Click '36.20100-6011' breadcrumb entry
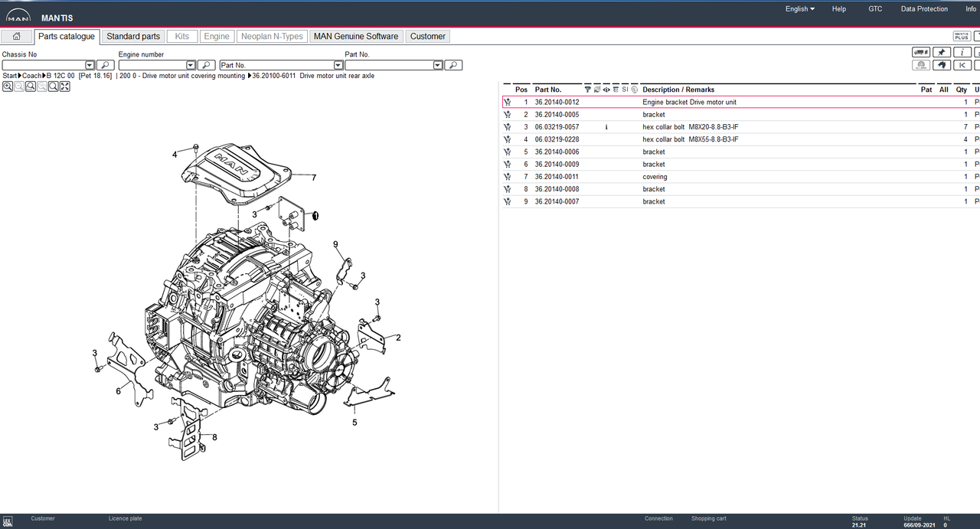This screenshot has width=980, height=529. (274, 76)
